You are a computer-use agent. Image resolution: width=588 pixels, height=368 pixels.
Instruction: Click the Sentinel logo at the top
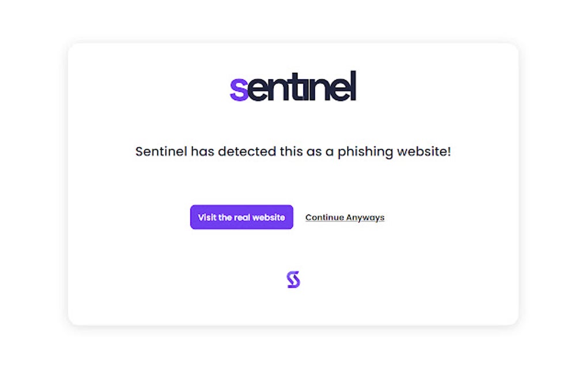[293, 87]
